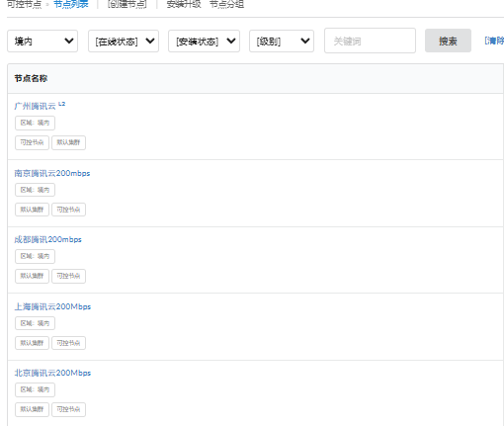The height and width of the screenshot is (426, 504).
Task: Open the [级别] level dropdown
Action: [282, 42]
